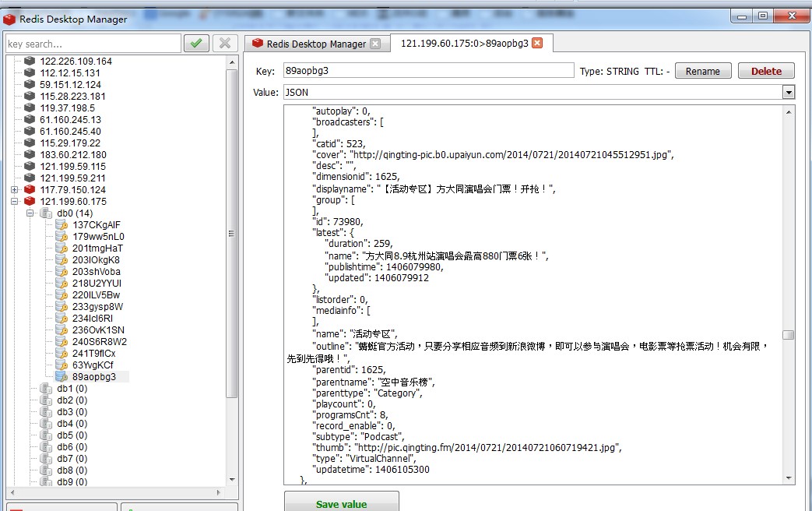The width and height of the screenshot is (812, 511).
Task: Select database db8 (0)
Action: coord(72,470)
